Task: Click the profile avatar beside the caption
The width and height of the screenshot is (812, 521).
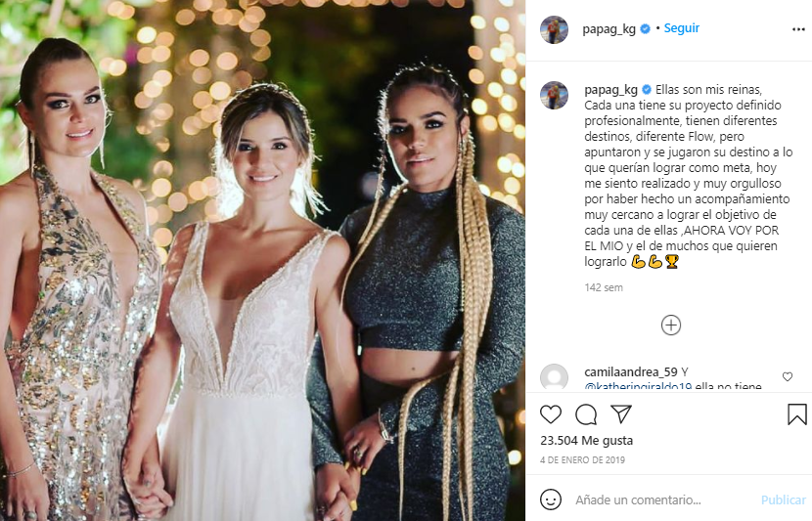Action: 554,95
